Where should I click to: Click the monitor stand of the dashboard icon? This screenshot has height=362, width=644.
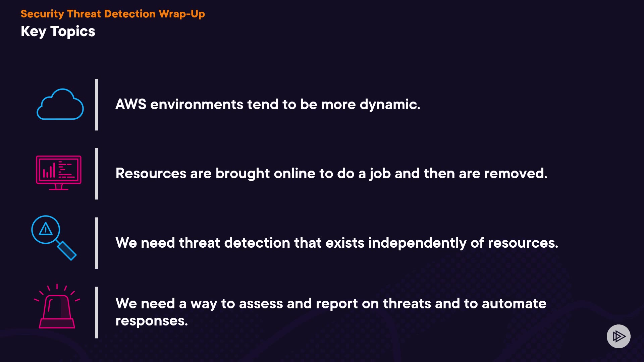pos(59,187)
